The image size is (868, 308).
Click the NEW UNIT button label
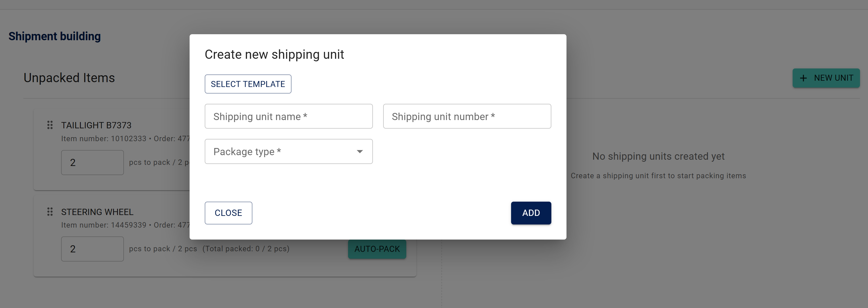[x=833, y=78]
